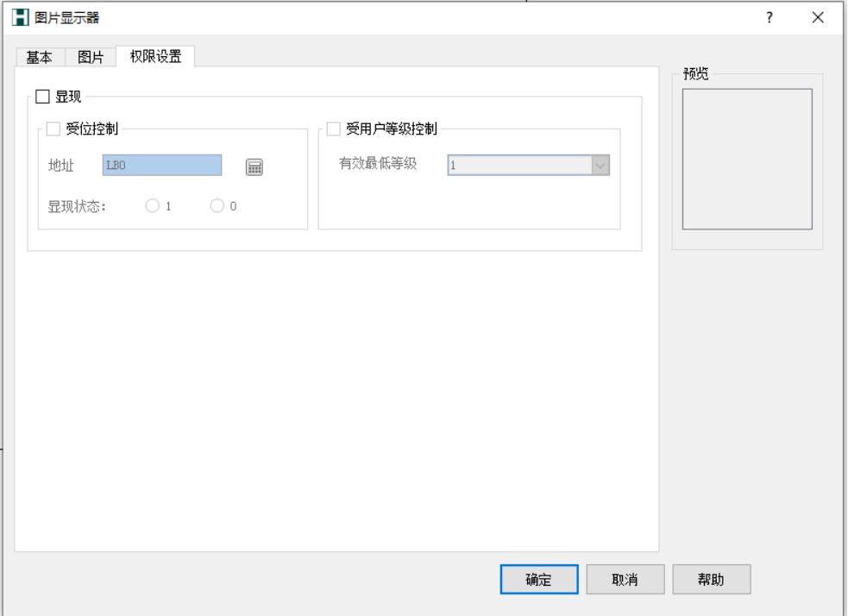Switch to the 基本 tab

point(38,58)
